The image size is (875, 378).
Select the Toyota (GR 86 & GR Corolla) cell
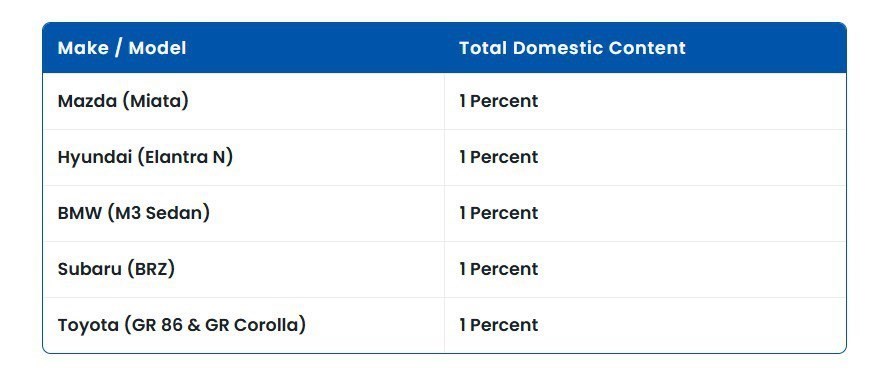[243, 325]
